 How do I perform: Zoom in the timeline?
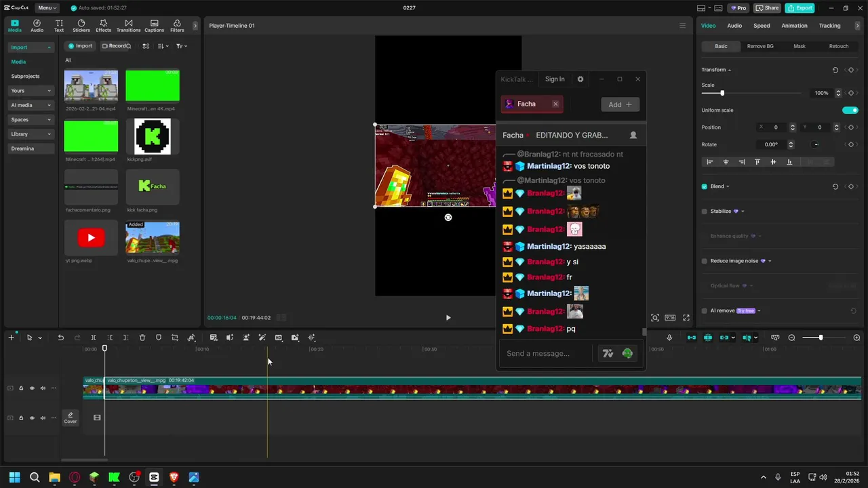[x=856, y=338]
